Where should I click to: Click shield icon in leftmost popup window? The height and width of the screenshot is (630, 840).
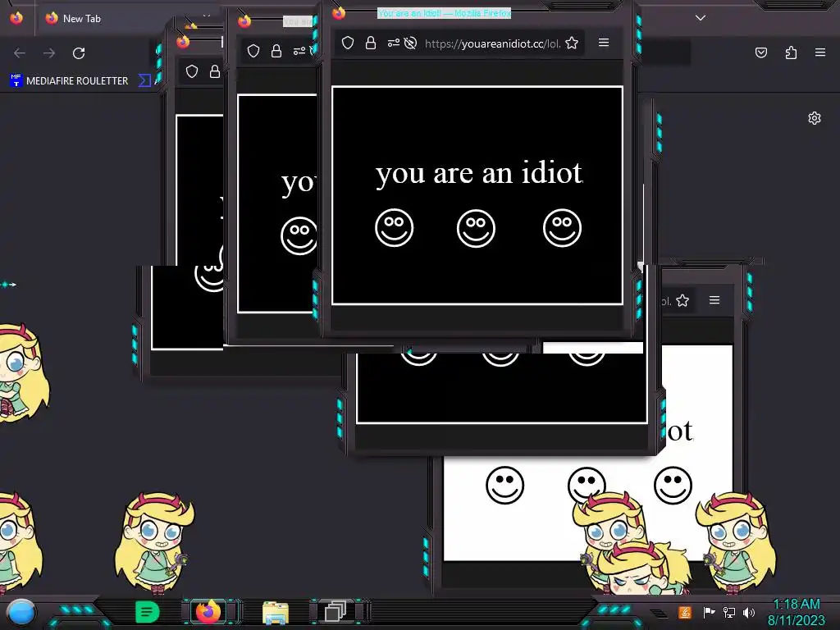[192, 71]
